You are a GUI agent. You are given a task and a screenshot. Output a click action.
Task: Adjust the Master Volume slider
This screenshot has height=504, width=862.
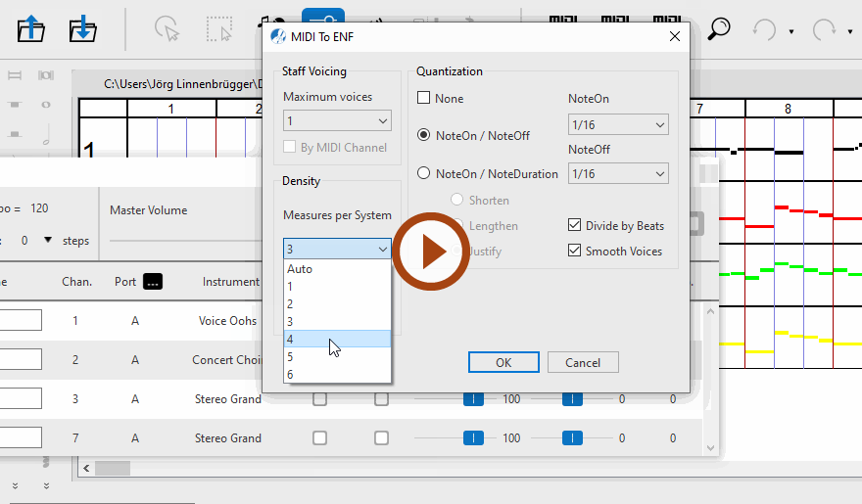[185, 241]
